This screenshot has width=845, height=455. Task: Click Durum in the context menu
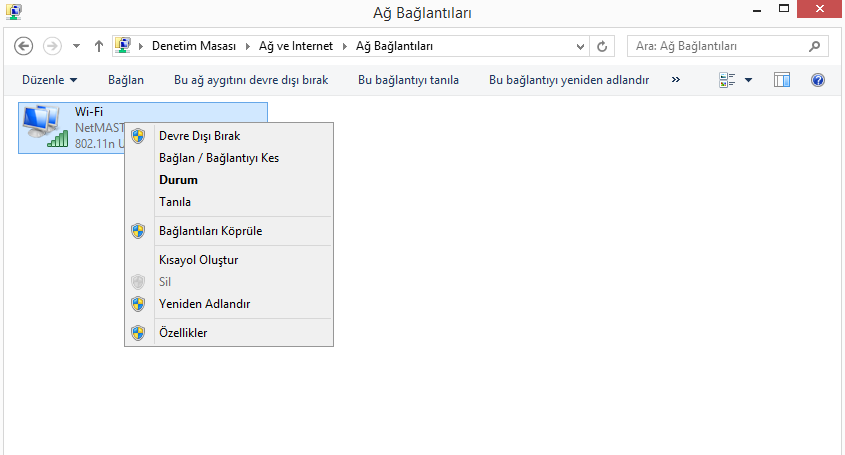[178, 180]
